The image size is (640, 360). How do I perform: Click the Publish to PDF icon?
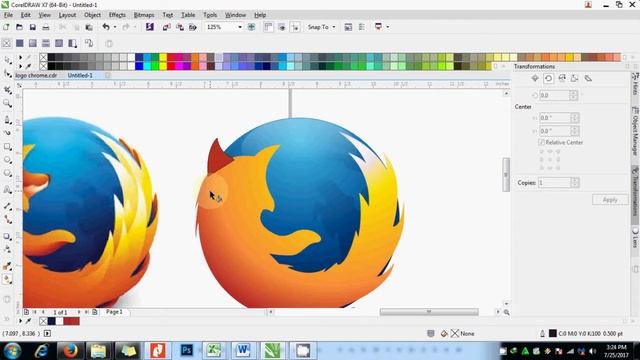193,27
